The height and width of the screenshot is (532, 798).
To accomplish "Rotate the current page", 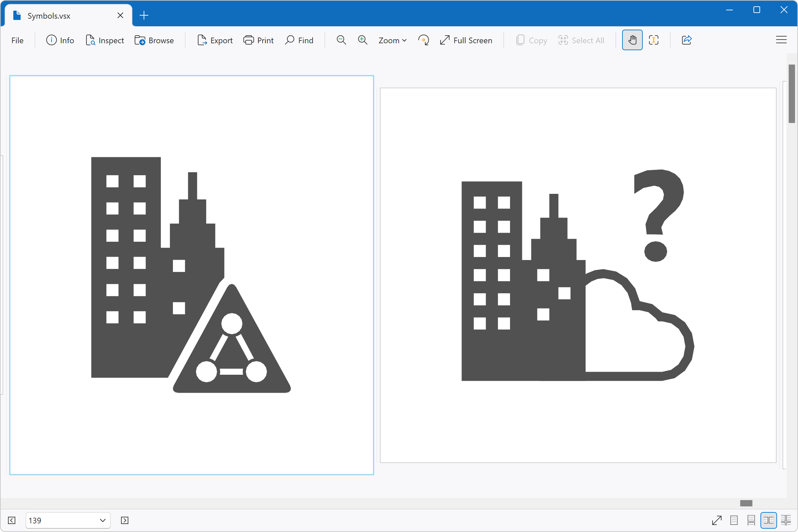I will point(424,40).
